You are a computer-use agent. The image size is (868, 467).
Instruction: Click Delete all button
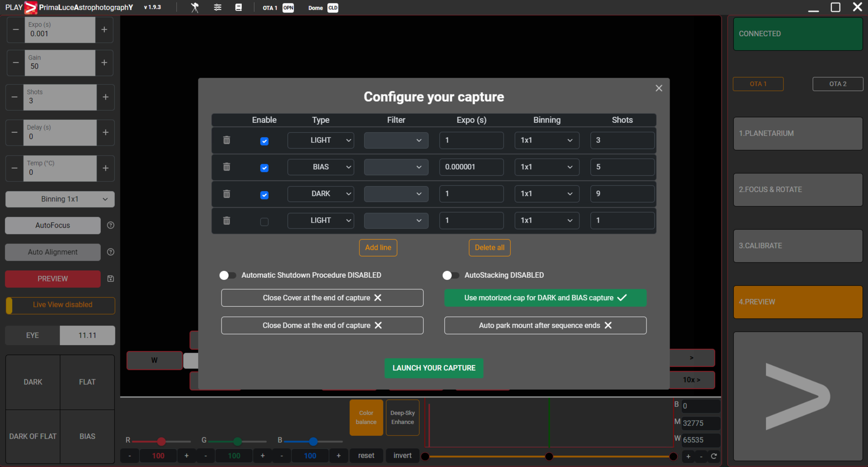(x=490, y=248)
